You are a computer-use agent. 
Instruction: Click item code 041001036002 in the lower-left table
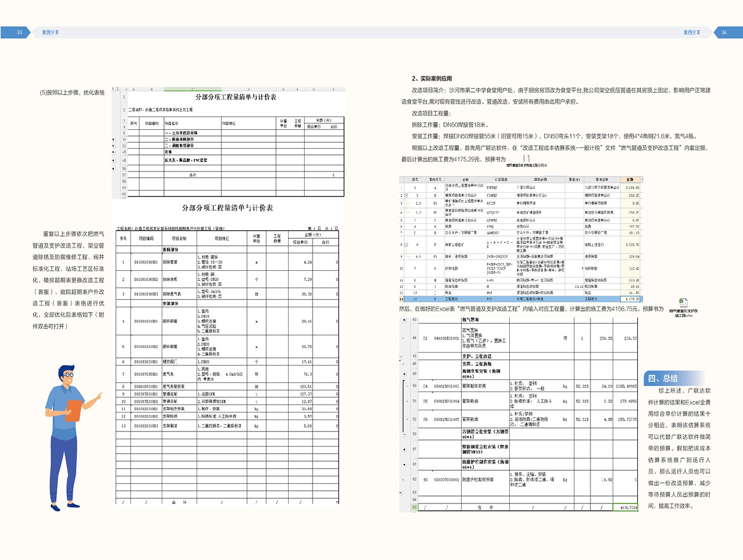[x=146, y=279]
